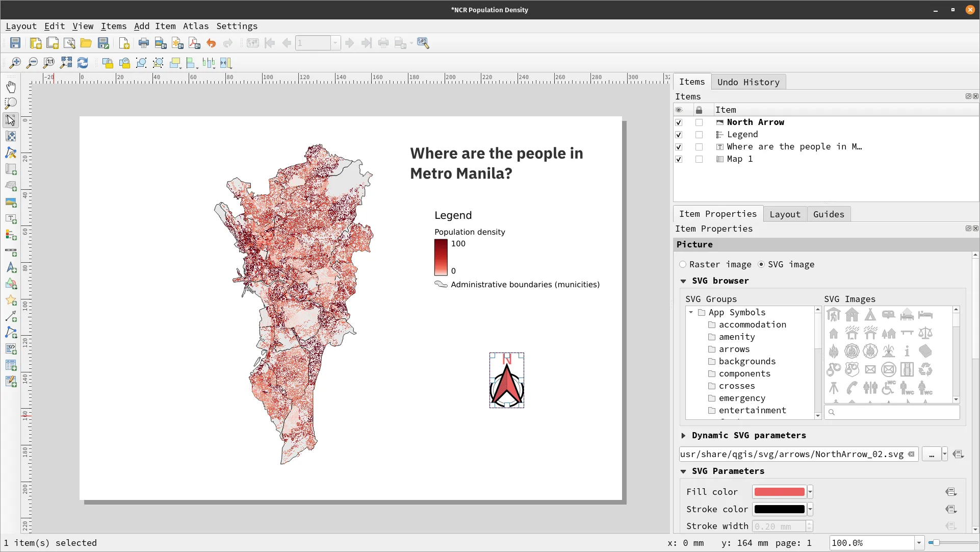Click the Add legend tool
The image size is (980, 552).
(11, 235)
